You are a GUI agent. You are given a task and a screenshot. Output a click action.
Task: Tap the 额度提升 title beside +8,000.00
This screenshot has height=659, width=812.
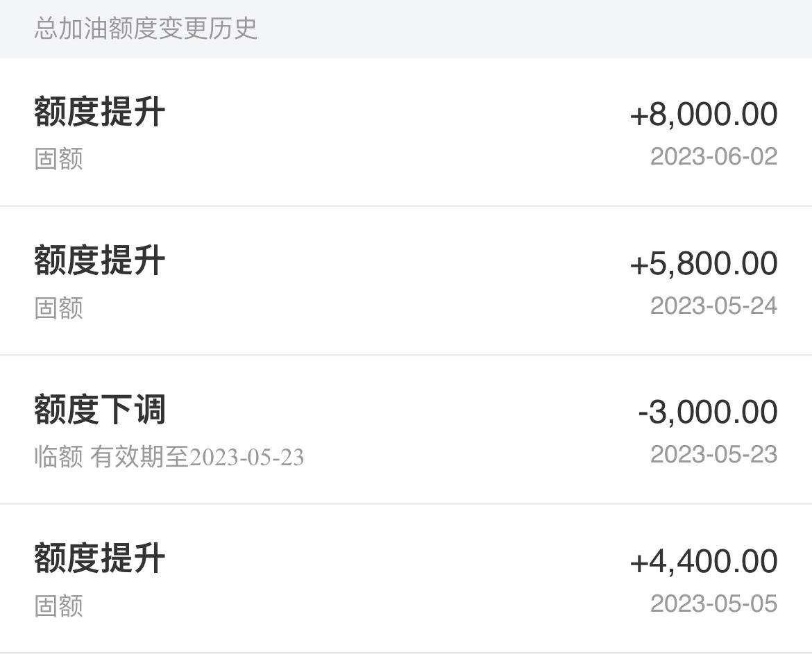[99, 111]
